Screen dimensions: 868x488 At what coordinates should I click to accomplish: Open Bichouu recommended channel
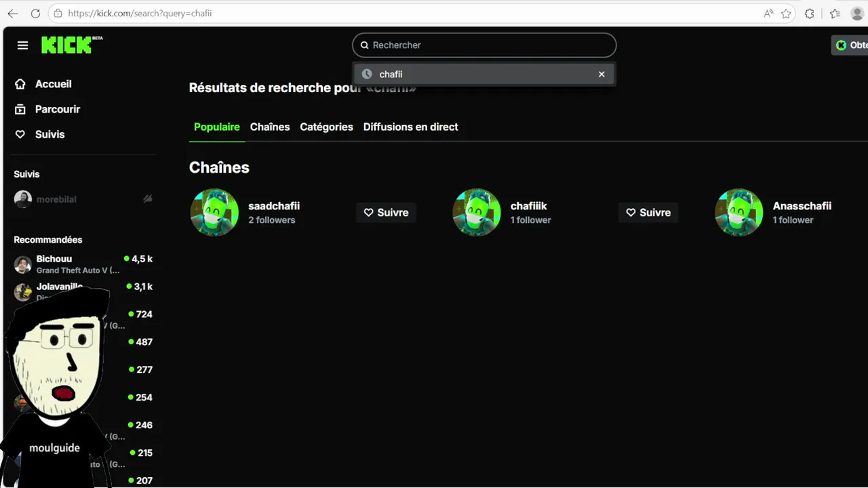83,264
